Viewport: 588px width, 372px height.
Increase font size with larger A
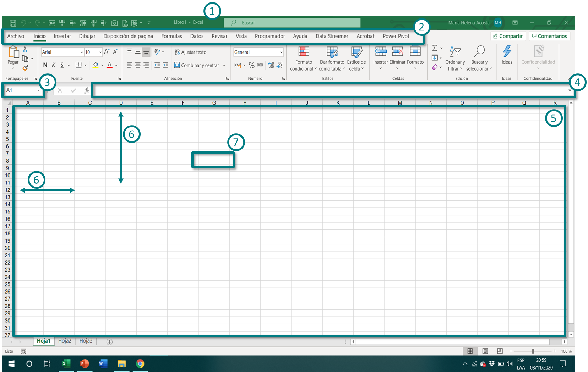click(107, 52)
